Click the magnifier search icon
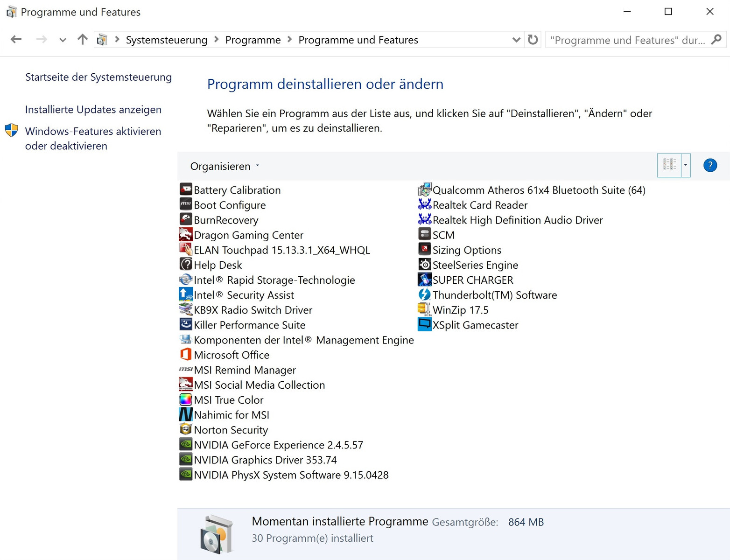Image resolution: width=730 pixels, height=560 pixels. (x=716, y=40)
